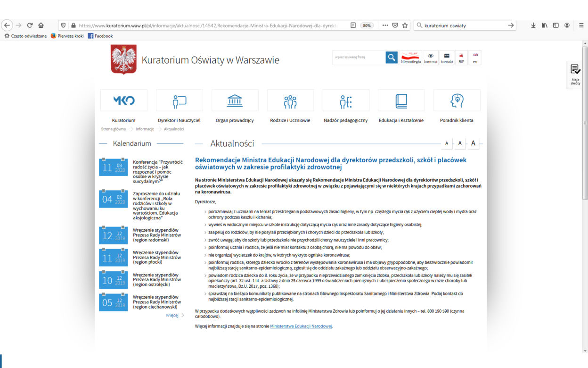Screen dimensions: 588x368
Task: Open the Kuratorium MKO menu icon
Action: [124, 100]
